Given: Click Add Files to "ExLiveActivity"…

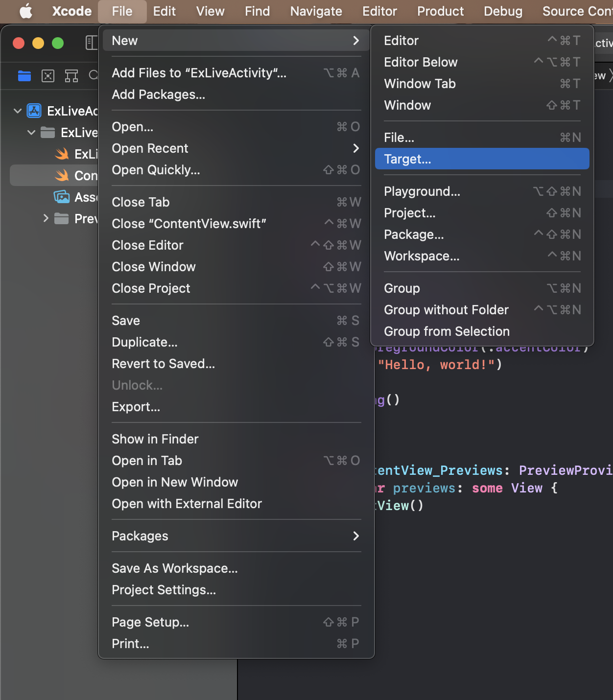Looking at the screenshot, I should (x=236, y=73).
